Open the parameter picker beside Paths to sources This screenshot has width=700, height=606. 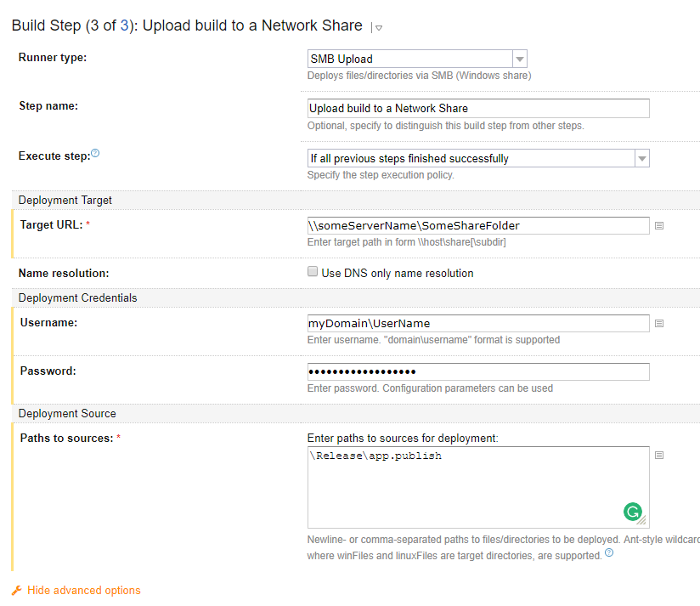(659, 456)
